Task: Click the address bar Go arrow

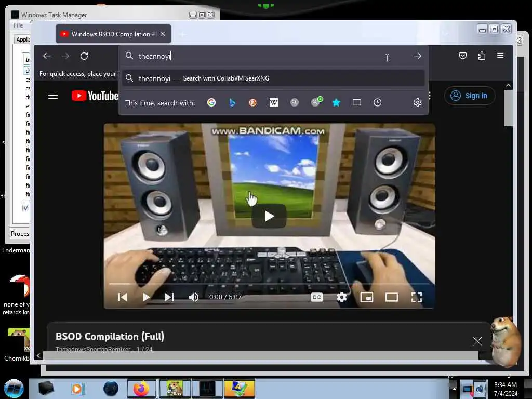Action: [418, 56]
